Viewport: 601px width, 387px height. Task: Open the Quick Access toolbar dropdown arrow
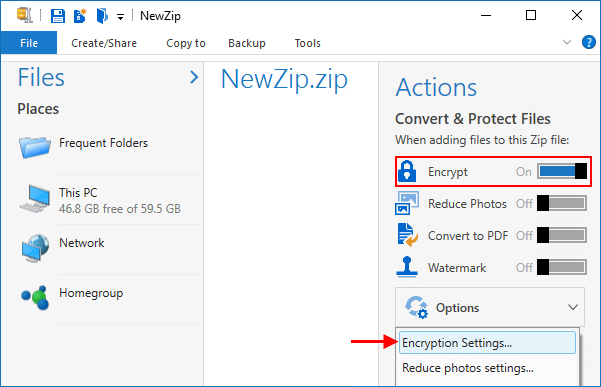coord(120,17)
